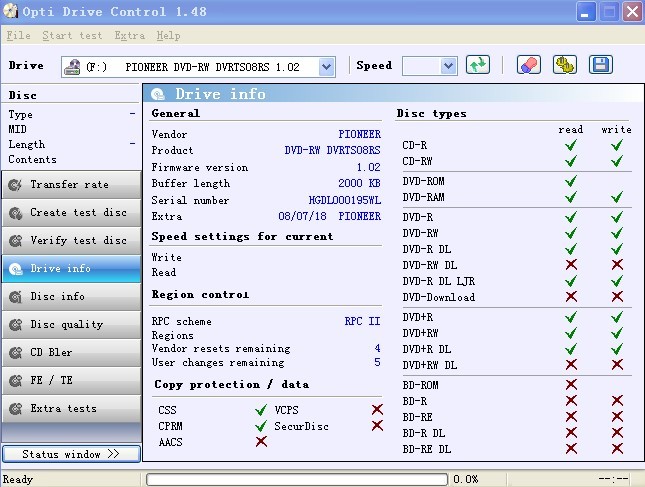Select the highlighted Drive info button
645x487 pixels.
tap(72, 269)
